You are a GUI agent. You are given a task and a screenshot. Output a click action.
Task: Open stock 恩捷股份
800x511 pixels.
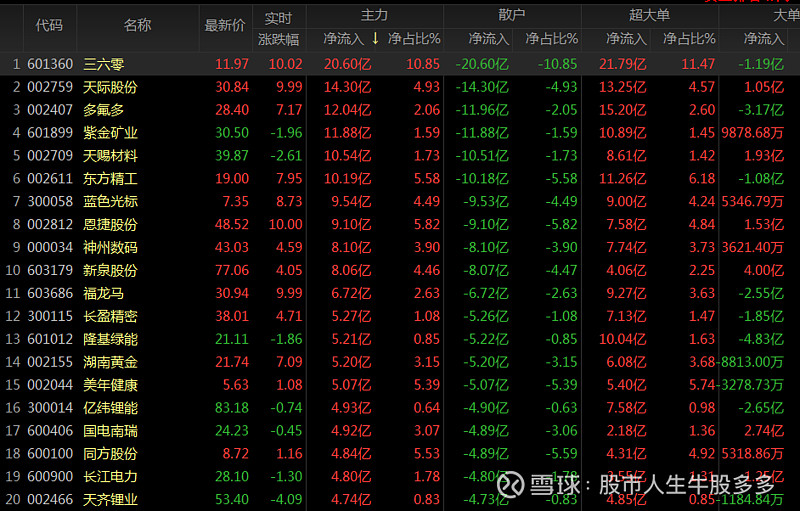(x=111, y=224)
